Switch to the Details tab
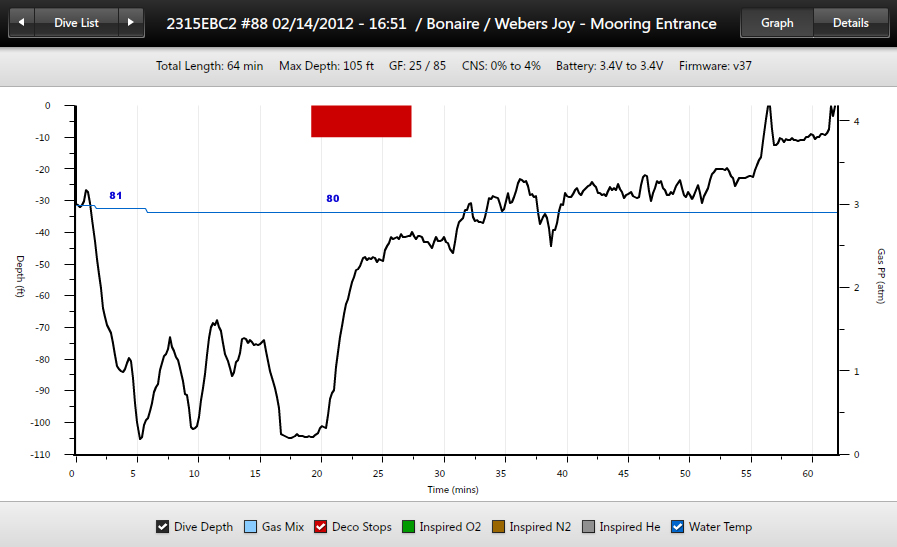897x547 pixels. [x=850, y=23]
